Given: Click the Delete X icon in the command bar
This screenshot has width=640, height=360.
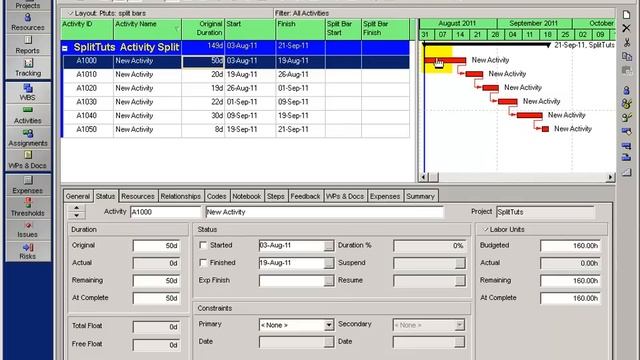Looking at the screenshot, I should click(x=626, y=28).
